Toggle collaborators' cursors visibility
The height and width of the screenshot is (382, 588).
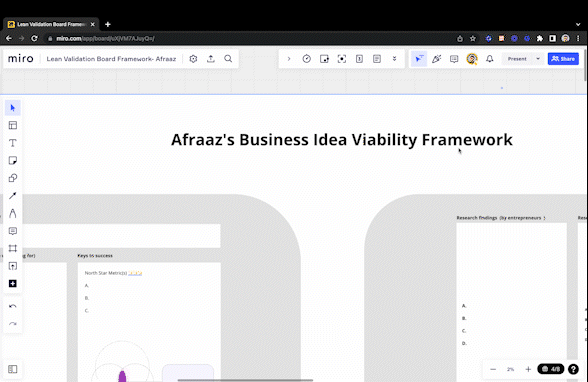point(419,59)
